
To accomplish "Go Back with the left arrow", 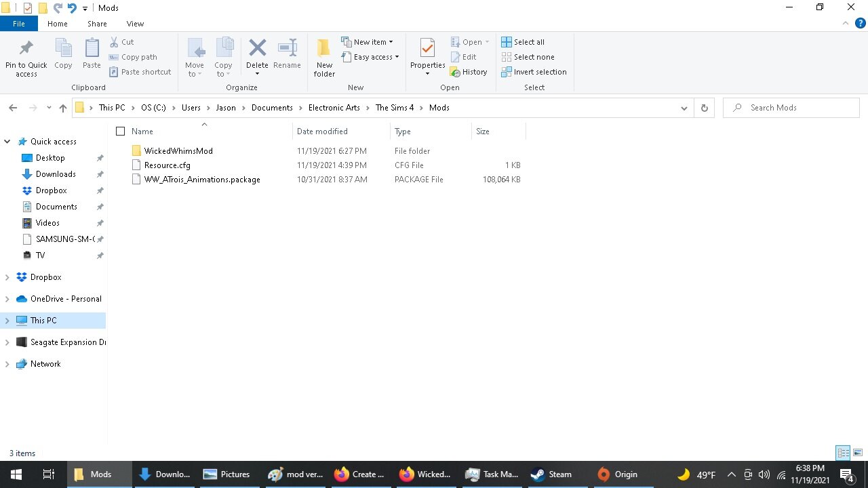I will [13, 108].
